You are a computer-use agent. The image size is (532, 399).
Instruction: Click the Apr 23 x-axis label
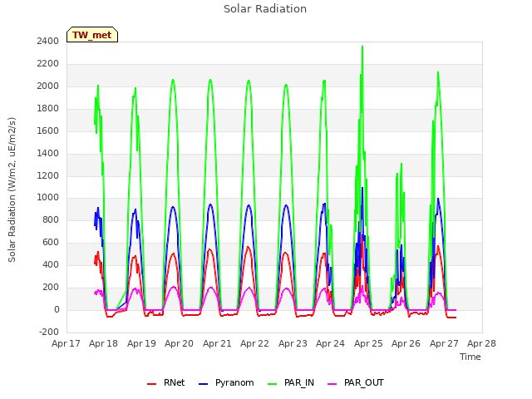click(293, 343)
